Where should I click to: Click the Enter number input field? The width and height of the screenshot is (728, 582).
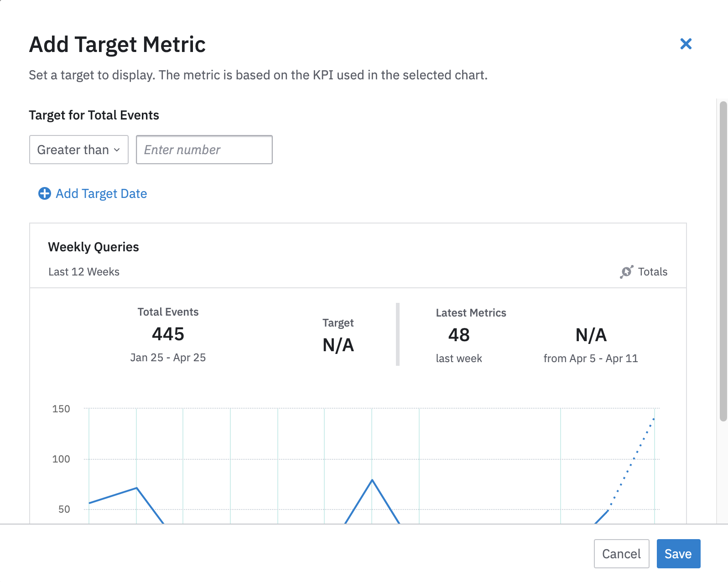point(204,150)
